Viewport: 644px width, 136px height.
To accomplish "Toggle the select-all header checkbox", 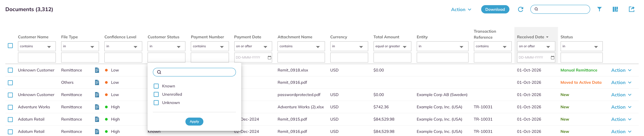I will click(10, 46).
